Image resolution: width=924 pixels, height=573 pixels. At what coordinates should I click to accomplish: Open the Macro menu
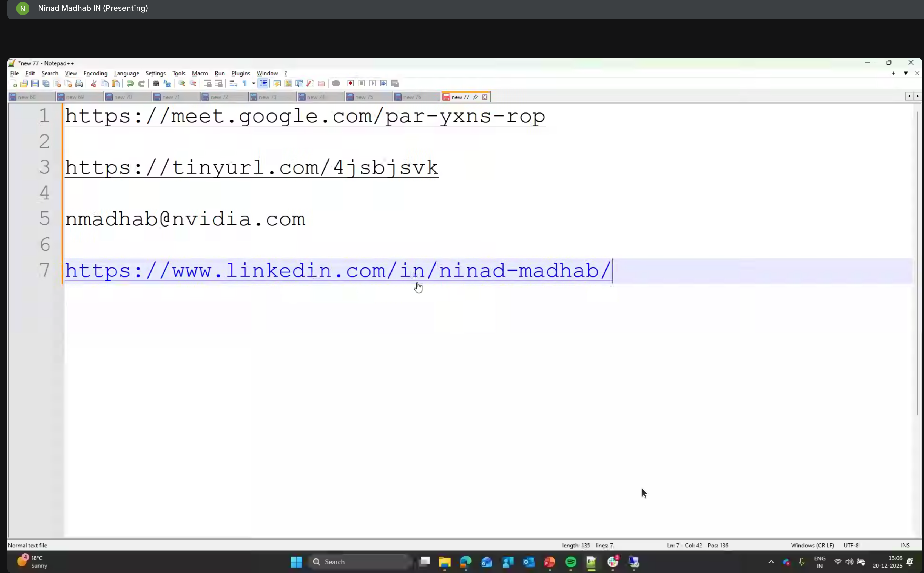pos(200,74)
